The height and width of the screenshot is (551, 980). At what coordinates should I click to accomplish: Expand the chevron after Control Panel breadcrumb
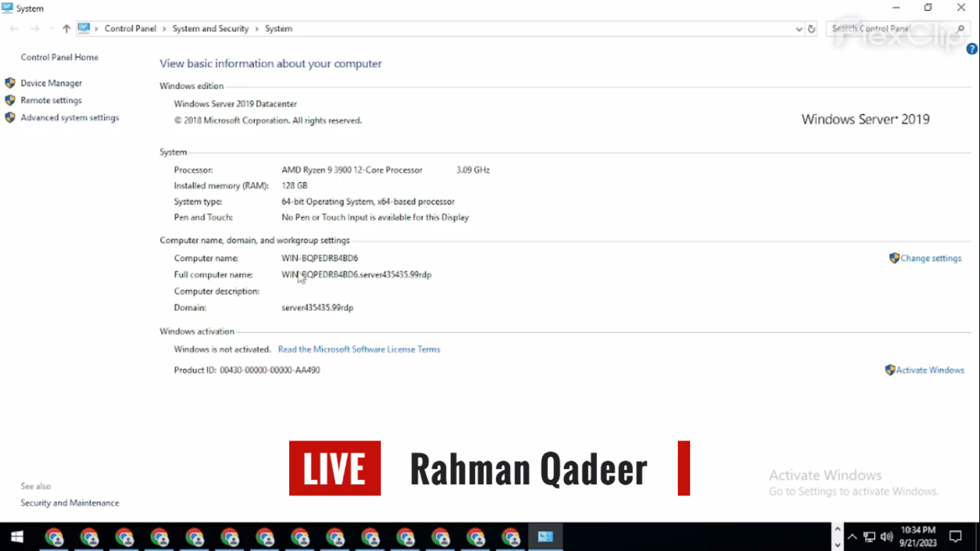(164, 29)
